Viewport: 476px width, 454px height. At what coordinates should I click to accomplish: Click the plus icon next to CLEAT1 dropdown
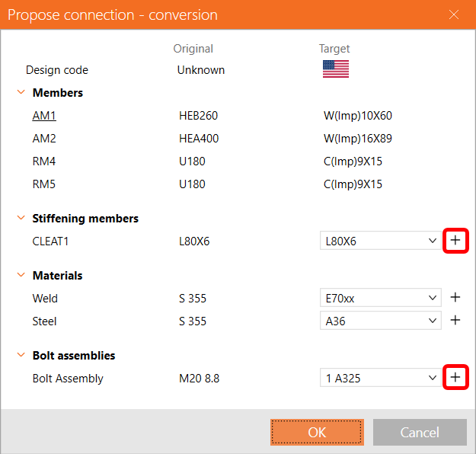455,241
